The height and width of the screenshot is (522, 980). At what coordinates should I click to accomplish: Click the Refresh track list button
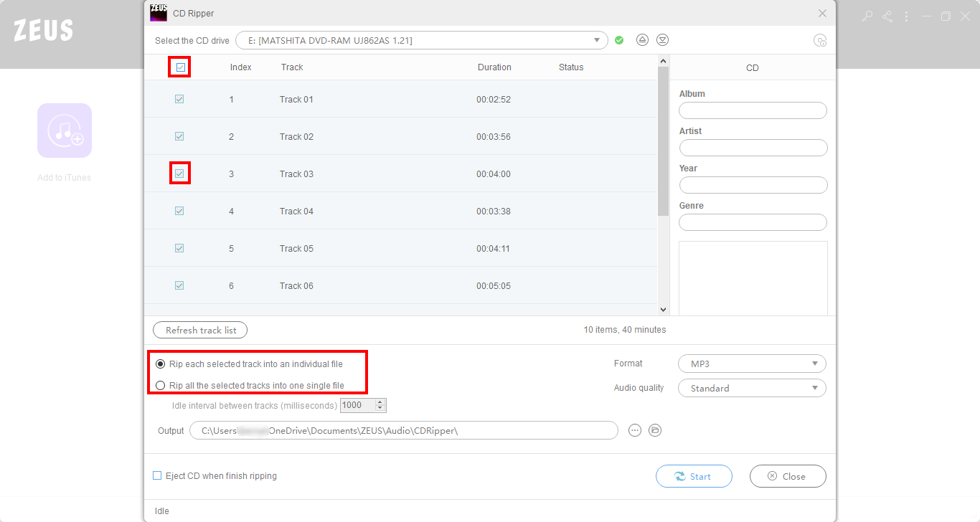point(200,330)
